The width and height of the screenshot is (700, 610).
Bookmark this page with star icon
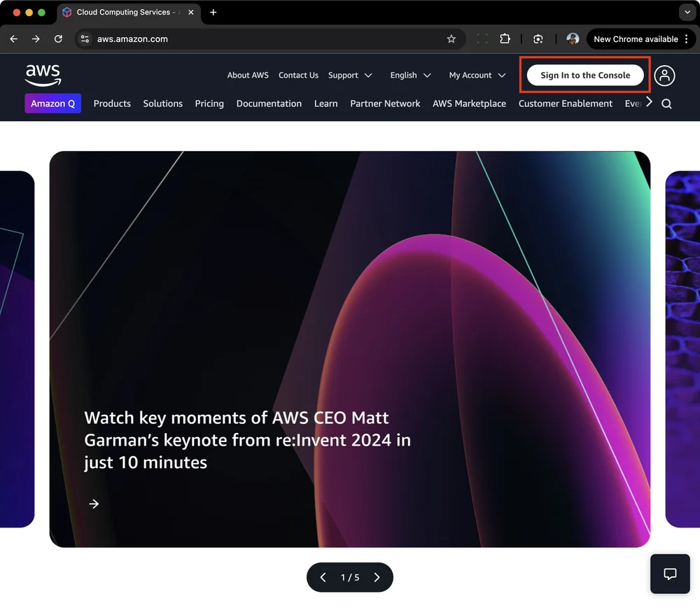[x=451, y=38]
